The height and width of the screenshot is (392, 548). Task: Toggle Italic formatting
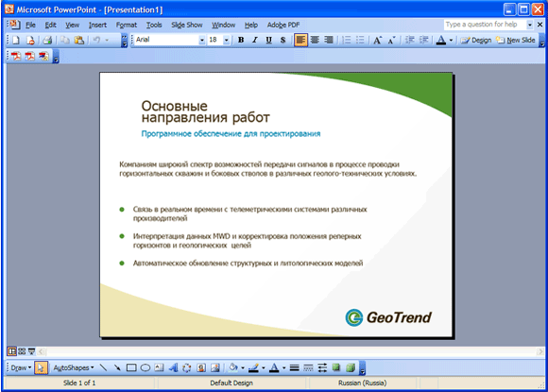(255, 41)
